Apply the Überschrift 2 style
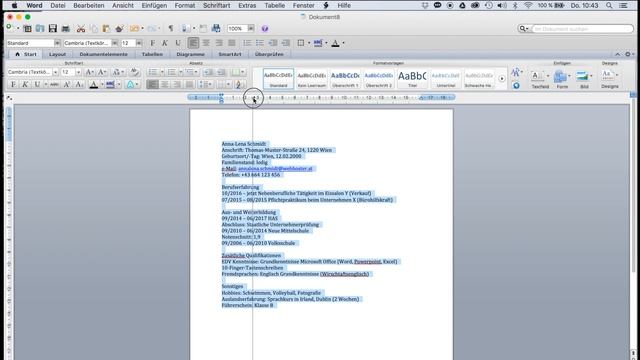The image size is (640, 360). (378, 79)
